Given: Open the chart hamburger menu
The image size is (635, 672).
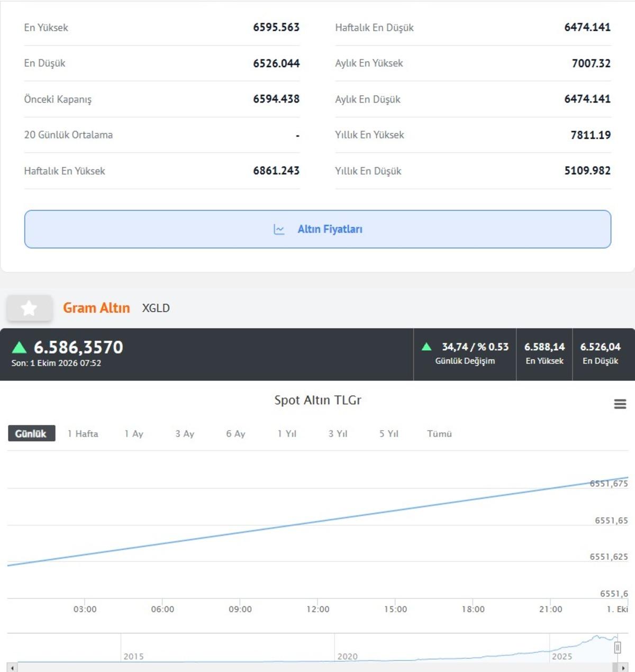Looking at the screenshot, I should (x=620, y=404).
